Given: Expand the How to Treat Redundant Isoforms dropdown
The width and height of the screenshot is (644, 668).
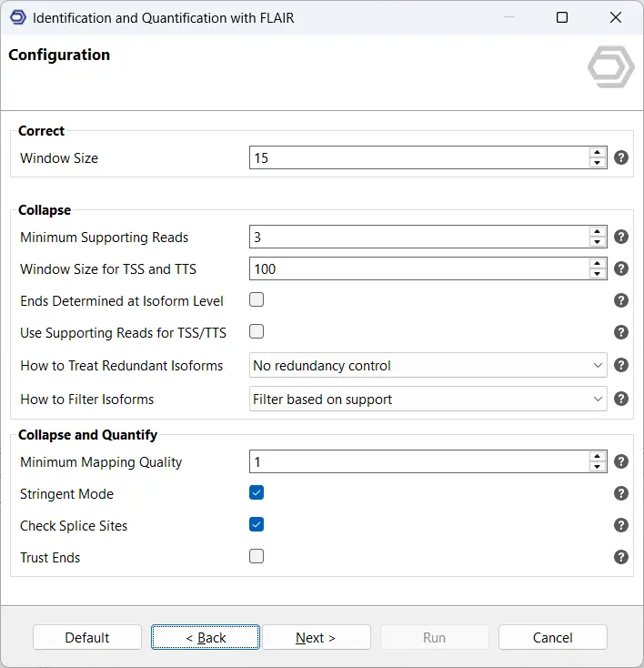Looking at the screenshot, I should [428, 365].
